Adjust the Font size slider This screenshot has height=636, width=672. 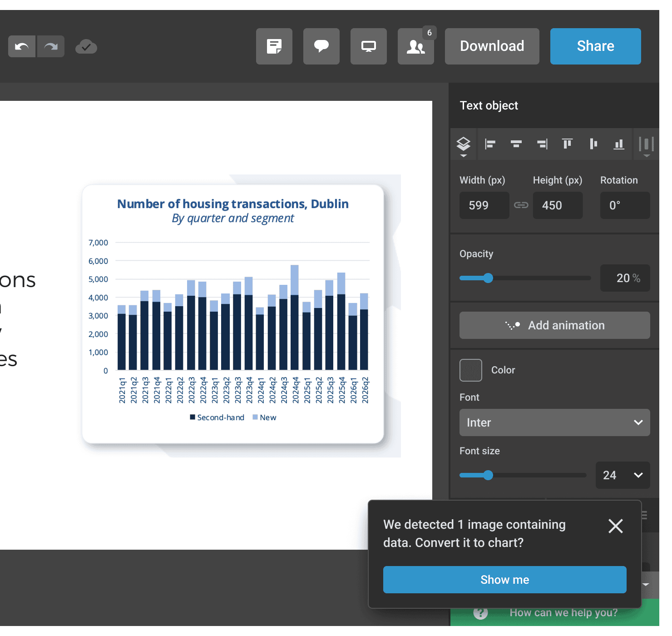523,475
